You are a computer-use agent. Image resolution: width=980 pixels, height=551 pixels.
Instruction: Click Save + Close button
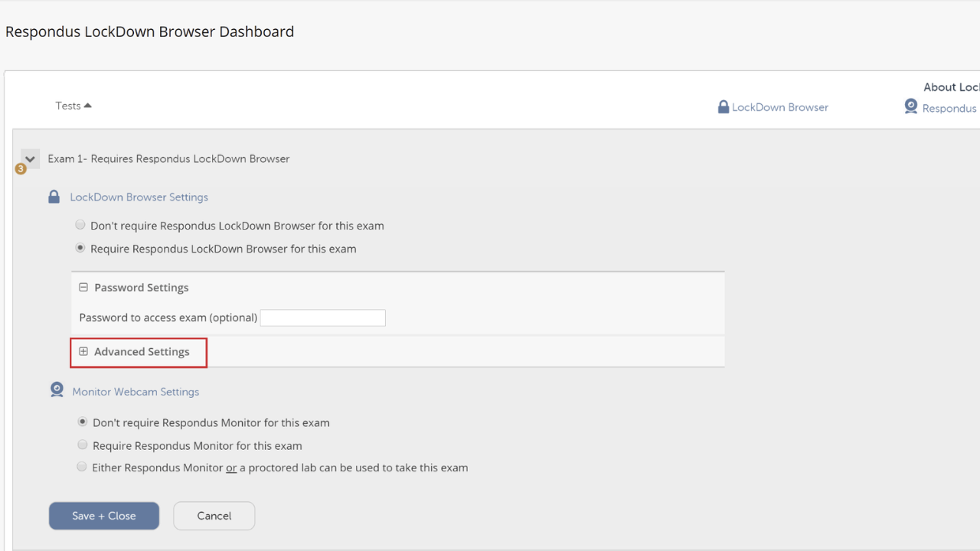point(104,516)
